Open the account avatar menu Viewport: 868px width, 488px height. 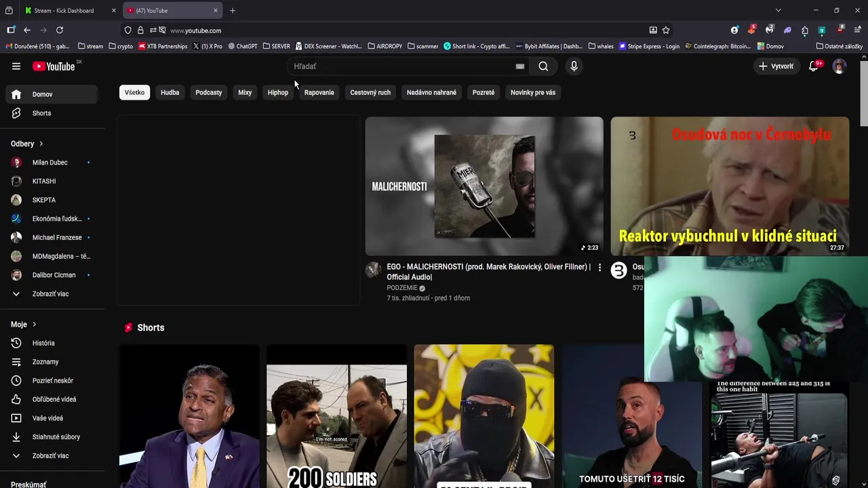click(840, 66)
